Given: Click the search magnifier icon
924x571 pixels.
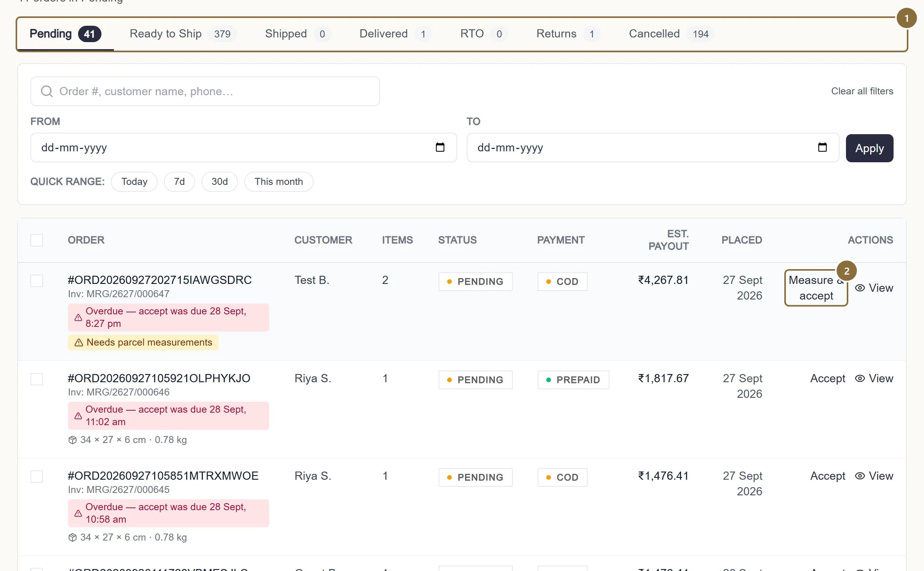Looking at the screenshot, I should pos(47,91).
